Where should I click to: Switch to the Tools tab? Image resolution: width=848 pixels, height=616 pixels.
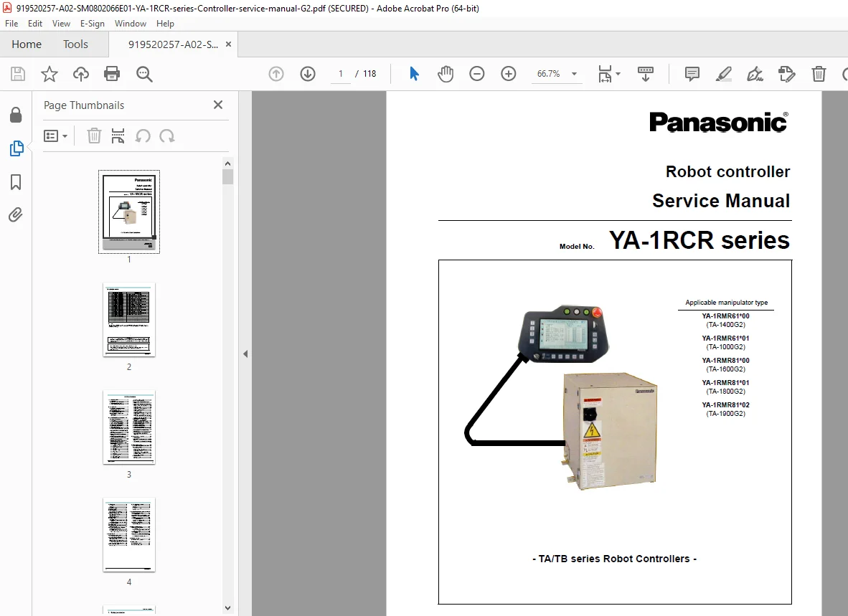pyautogui.click(x=75, y=44)
